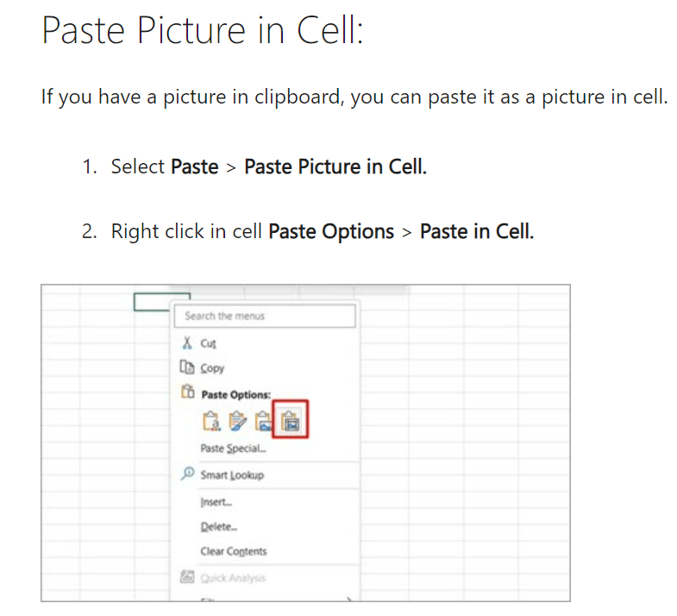Select the red-highlighted Paste in Cell icon
Screen dimensions: 677x616
click(x=291, y=421)
